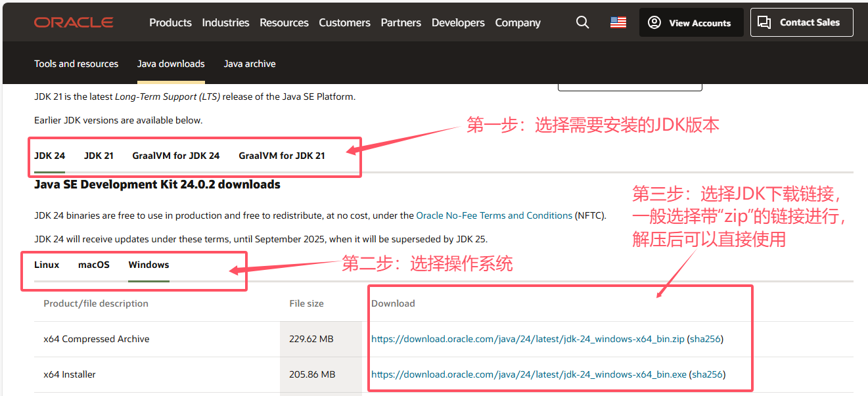
Task: Open sha256 link for the exe installer
Action: (x=707, y=374)
